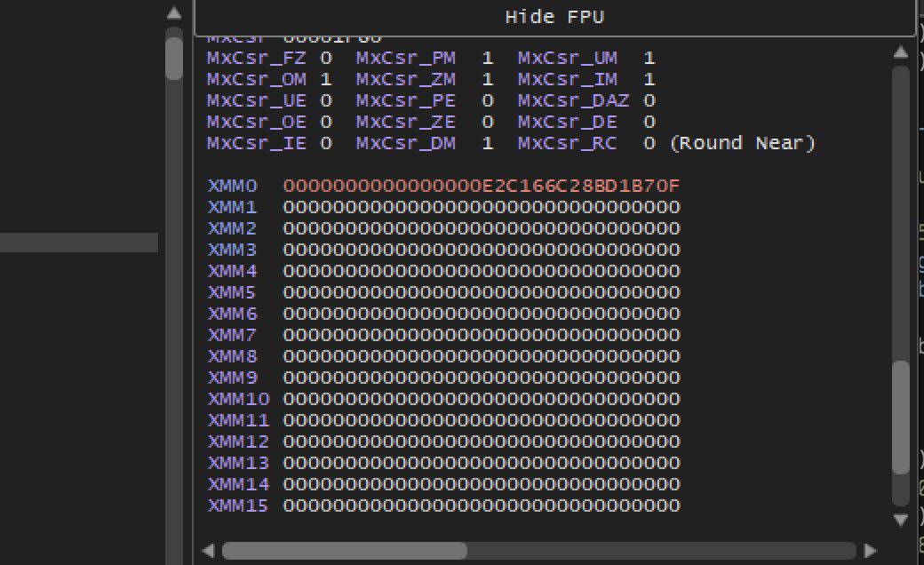The height and width of the screenshot is (565, 924).
Task: Toggle the MxCsr_ZE flag value
Action: [x=488, y=122]
